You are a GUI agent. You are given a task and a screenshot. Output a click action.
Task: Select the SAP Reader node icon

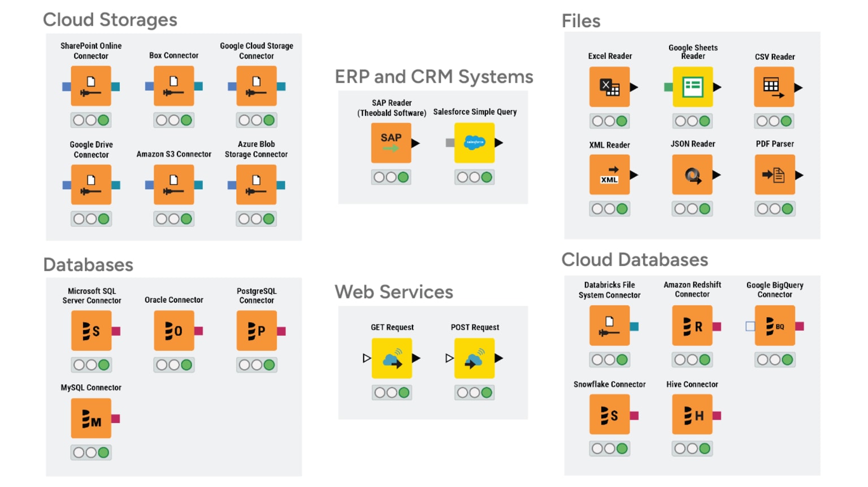coord(391,143)
